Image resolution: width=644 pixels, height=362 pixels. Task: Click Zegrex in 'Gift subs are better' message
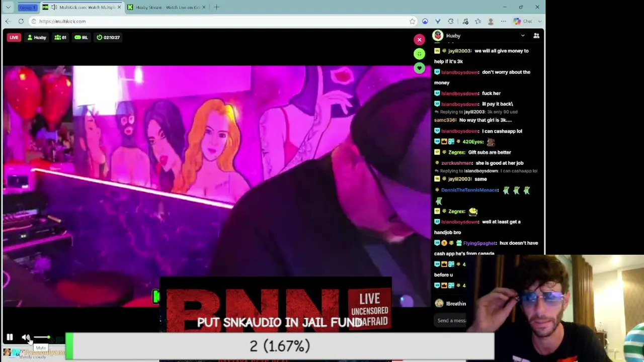click(457, 152)
